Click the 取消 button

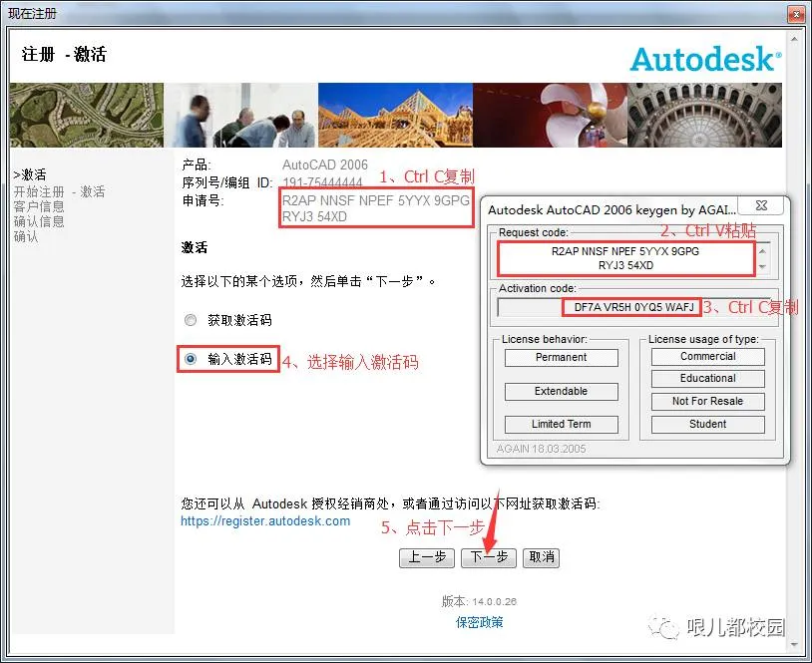point(541,557)
